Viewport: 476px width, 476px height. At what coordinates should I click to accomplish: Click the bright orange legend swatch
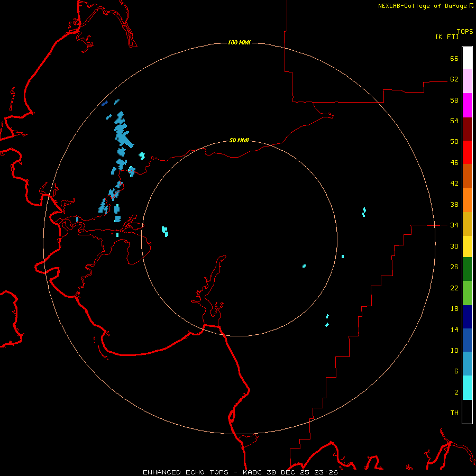467,200
